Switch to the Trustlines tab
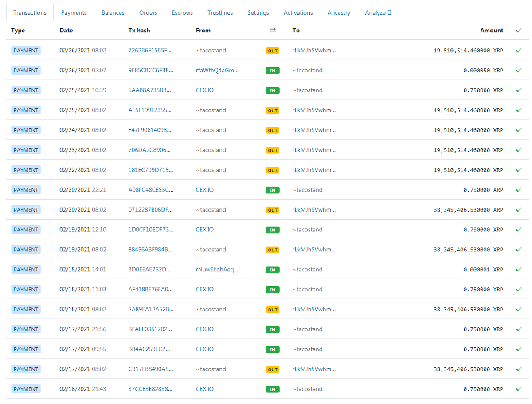Screen dimensions: 532x404 pos(220,12)
